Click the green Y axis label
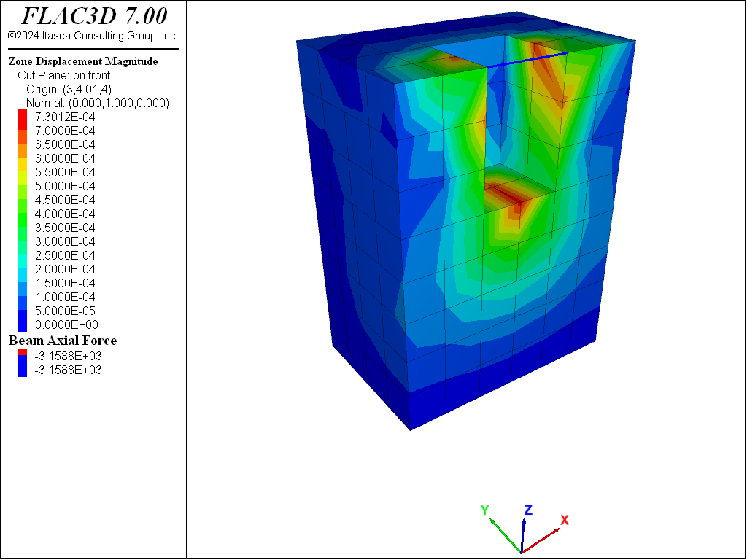 point(485,510)
